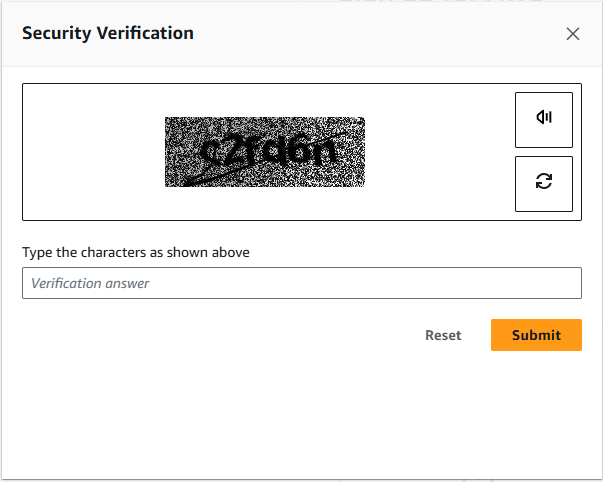Refresh the captcha image

pyautogui.click(x=544, y=183)
